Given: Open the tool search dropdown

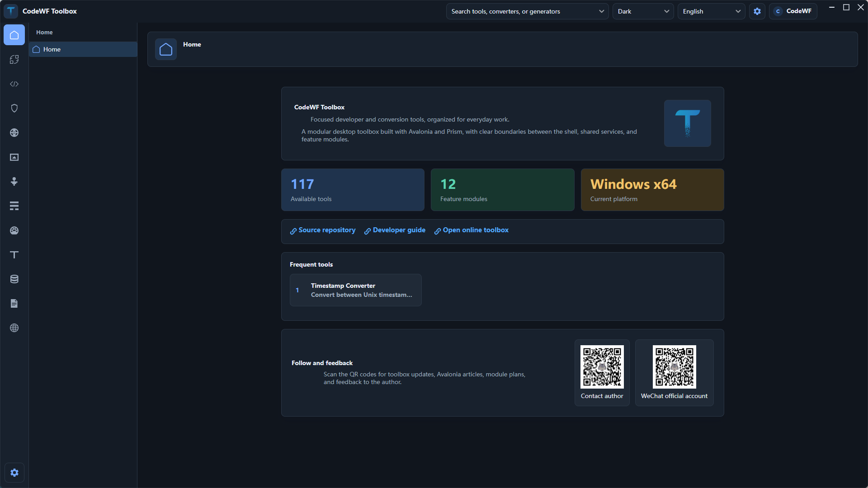Looking at the screenshot, I should click(527, 11).
